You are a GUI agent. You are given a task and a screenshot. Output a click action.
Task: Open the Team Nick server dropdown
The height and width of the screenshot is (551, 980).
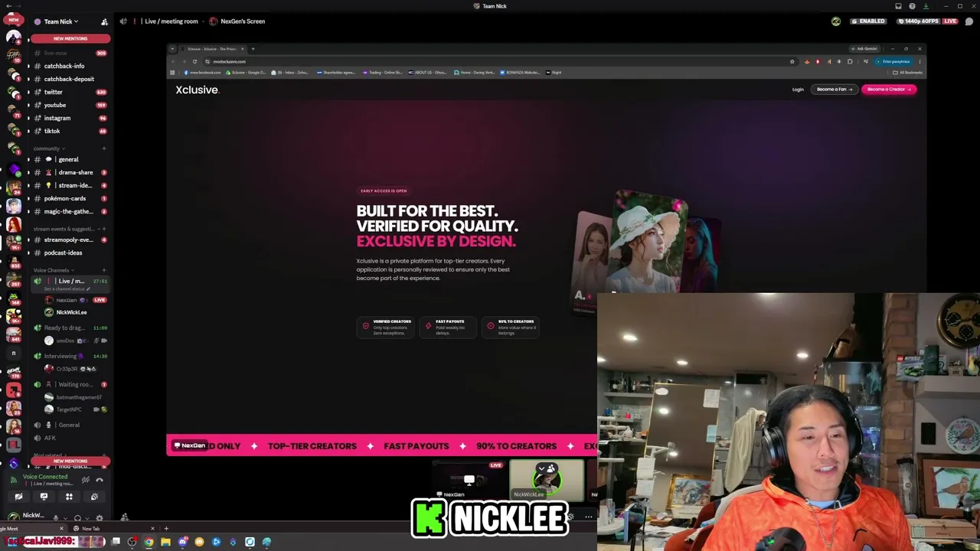(x=60, y=21)
